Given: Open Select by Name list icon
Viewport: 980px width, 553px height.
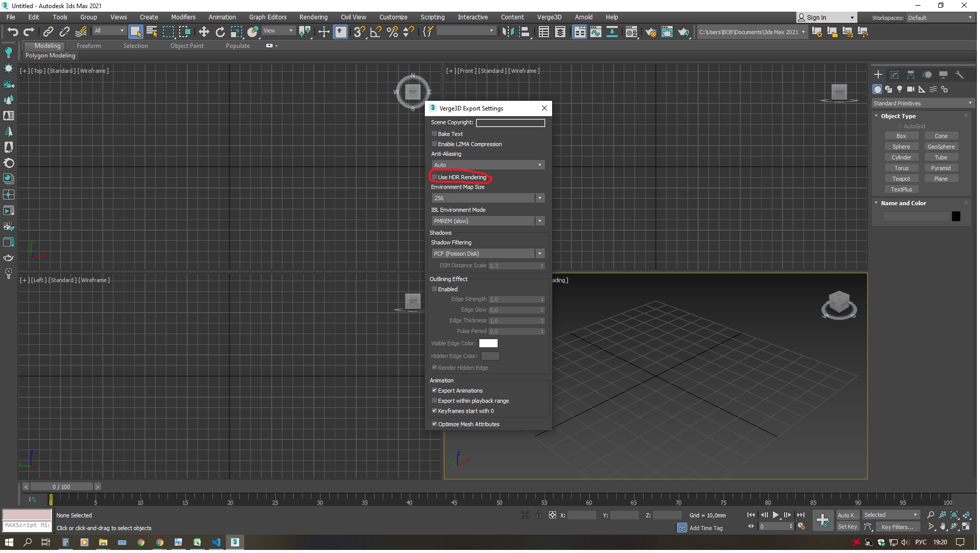Looking at the screenshot, I should (152, 32).
